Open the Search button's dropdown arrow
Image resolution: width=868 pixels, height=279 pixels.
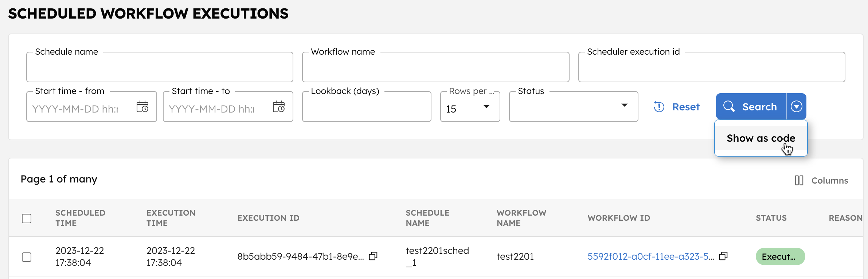point(796,106)
